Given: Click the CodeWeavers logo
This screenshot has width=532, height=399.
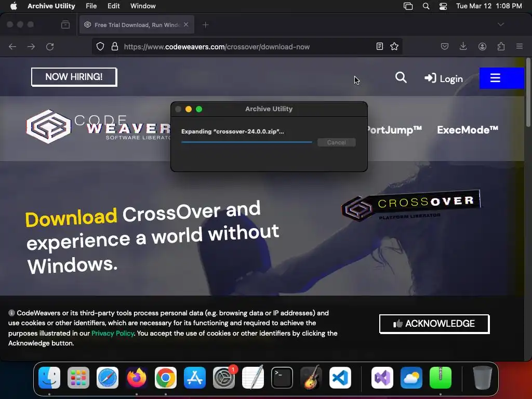Looking at the screenshot, I should pos(98,127).
